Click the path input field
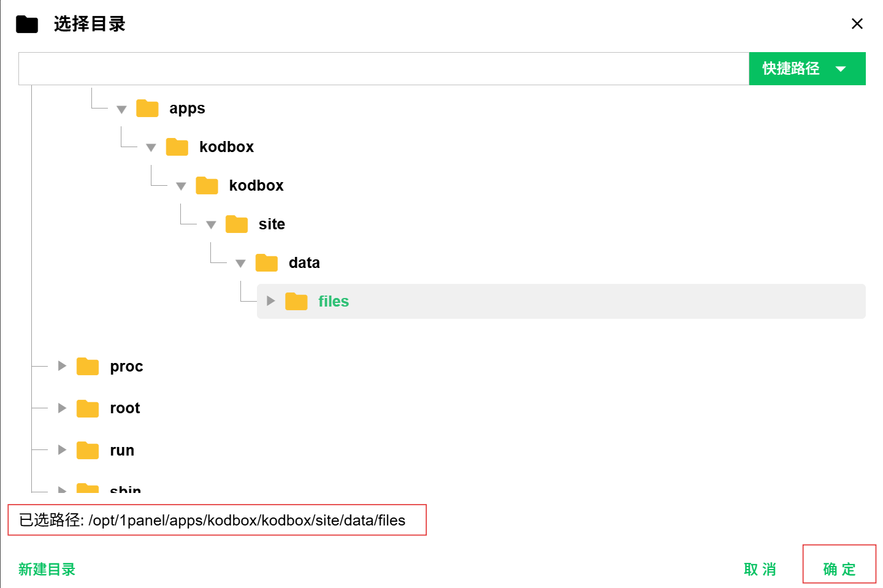Image resolution: width=883 pixels, height=588 pixels. (x=383, y=69)
